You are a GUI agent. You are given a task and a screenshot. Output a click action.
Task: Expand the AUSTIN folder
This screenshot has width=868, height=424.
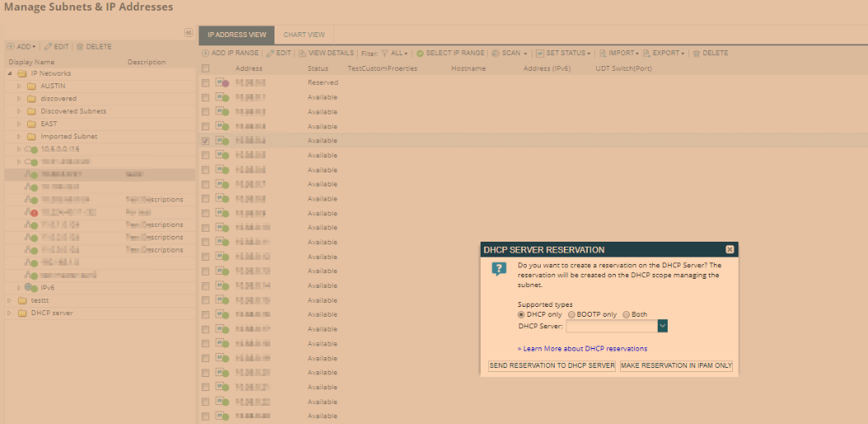point(19,86)
